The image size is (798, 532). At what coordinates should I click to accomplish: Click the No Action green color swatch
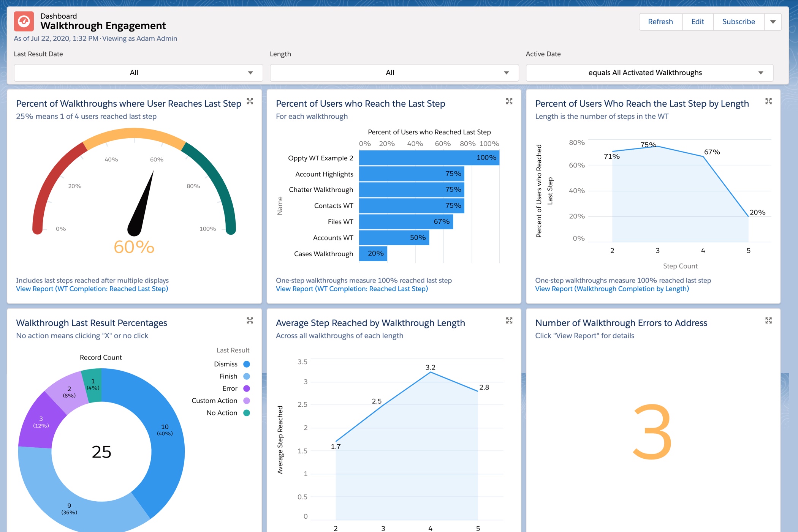(247, 412)
